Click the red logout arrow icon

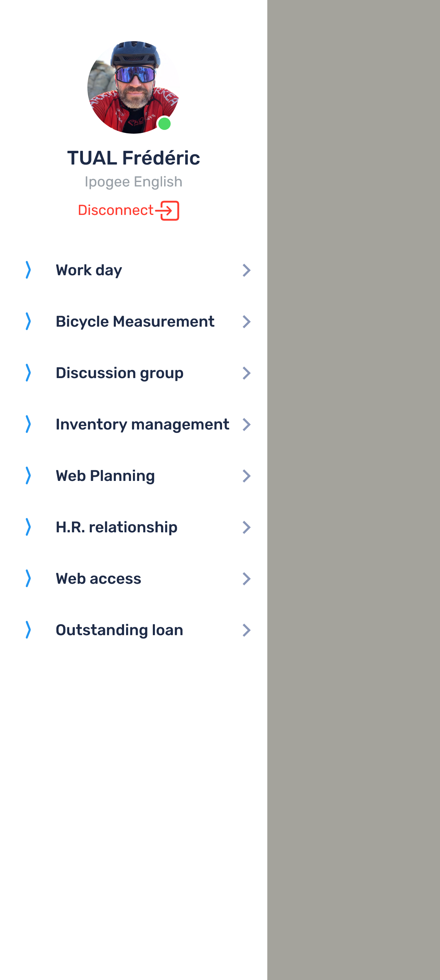(x=167, y=211)
